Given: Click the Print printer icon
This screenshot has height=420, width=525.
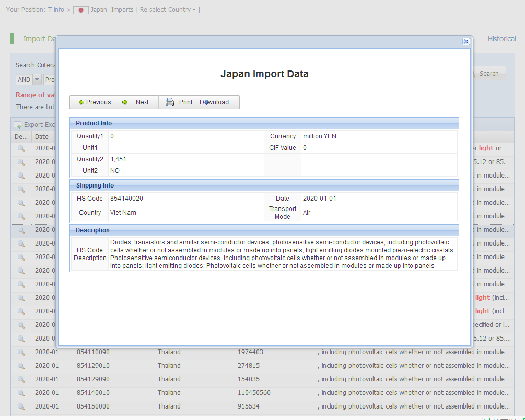Looking at the screenshot, I should (x=170, y=102).
